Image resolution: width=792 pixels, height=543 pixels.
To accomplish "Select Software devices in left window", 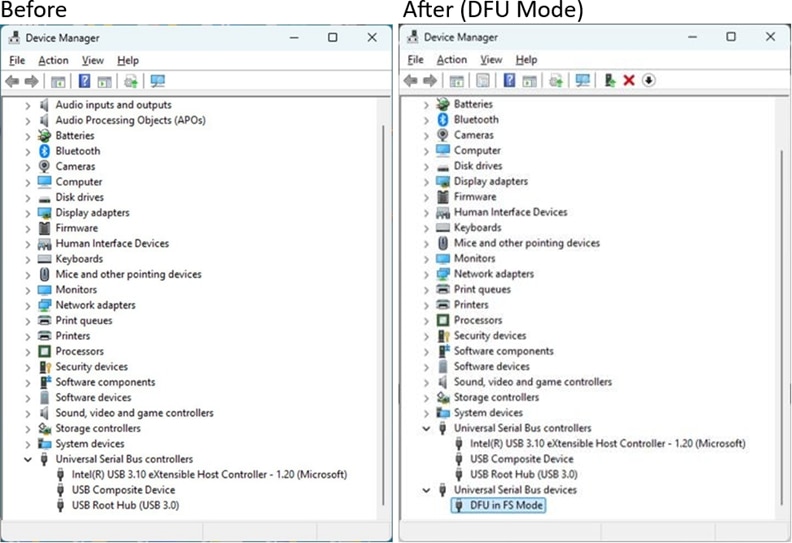I will [93, 398].
